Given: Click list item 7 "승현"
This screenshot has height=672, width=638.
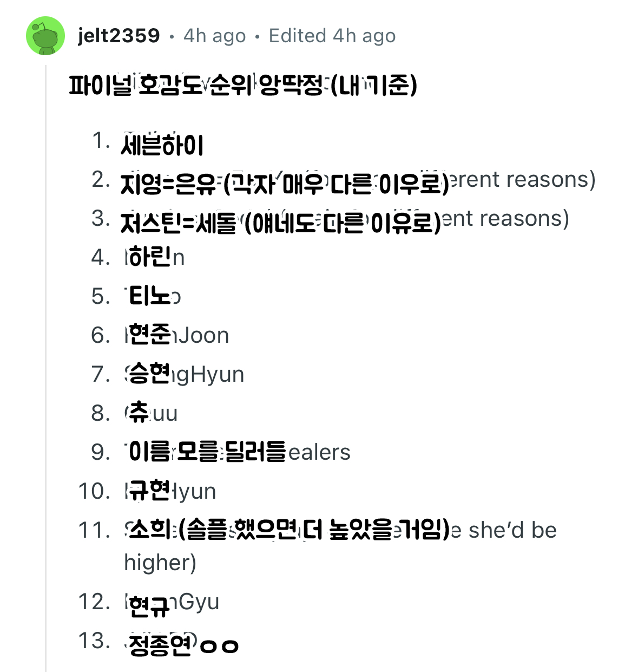Looking at the screenshot, I should (149, 374).
